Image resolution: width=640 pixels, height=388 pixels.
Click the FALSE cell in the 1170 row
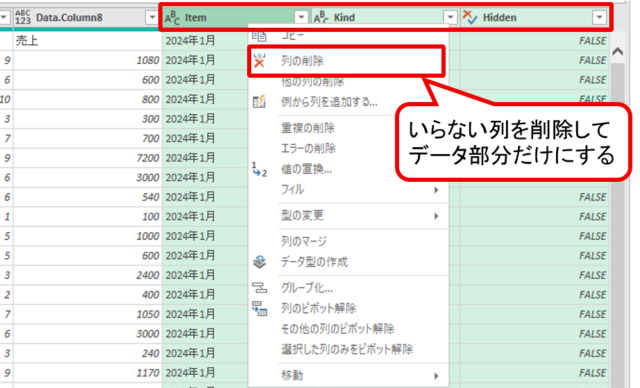534,373
